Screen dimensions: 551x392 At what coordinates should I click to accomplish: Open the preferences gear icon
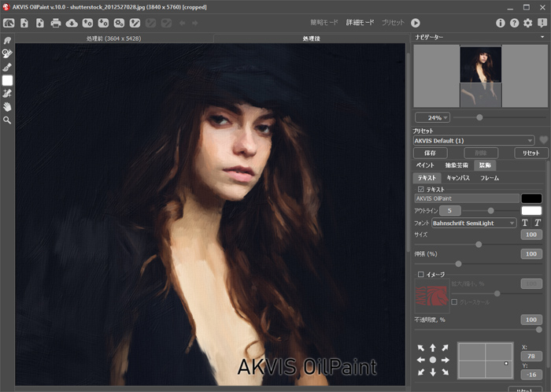tap(528, 23)
